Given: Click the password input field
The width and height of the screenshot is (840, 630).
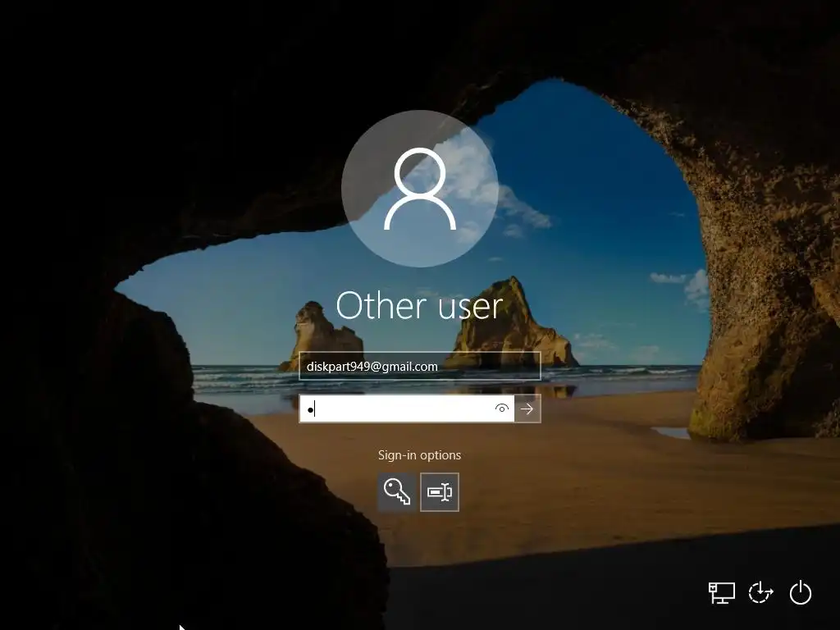Looking at the screenshot, I should click(407, 409).
